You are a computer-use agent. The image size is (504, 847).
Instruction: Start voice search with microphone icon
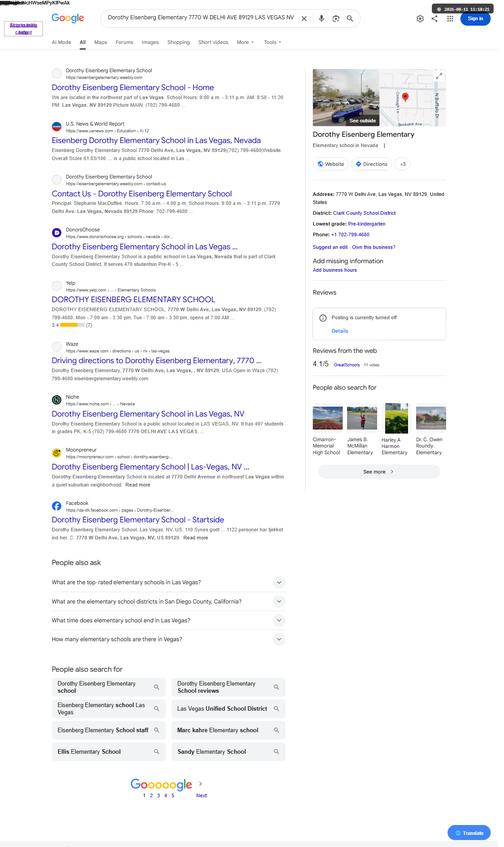[x=322, y=18]
